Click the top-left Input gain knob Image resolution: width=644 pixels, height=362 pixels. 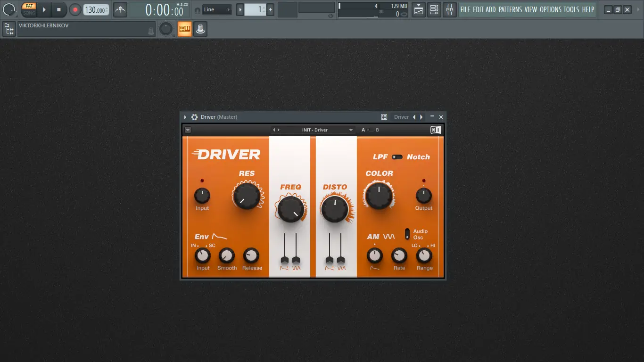[202, 196]
